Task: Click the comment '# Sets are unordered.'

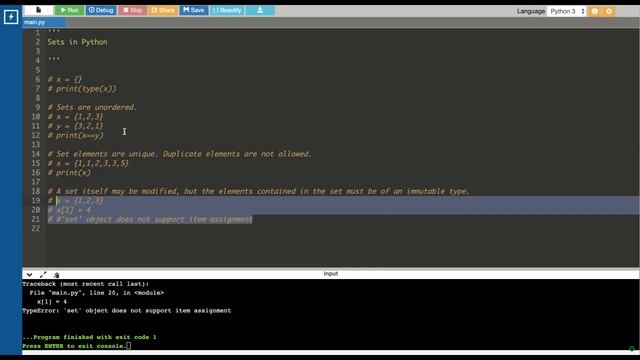Action: pyautogui.click(x=92, y=107)
